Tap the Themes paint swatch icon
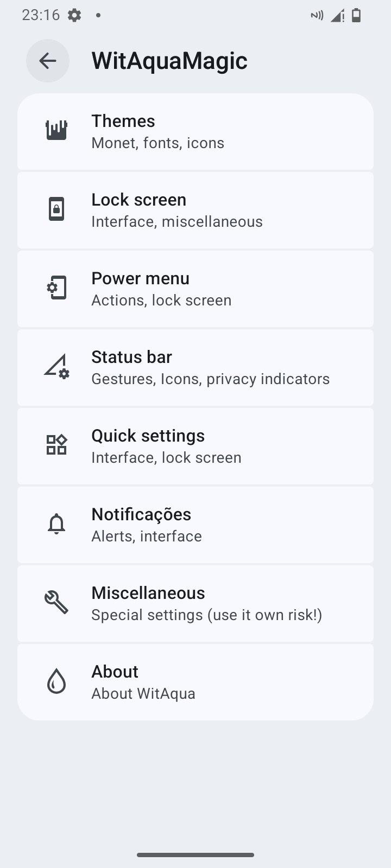 (56, 131)
